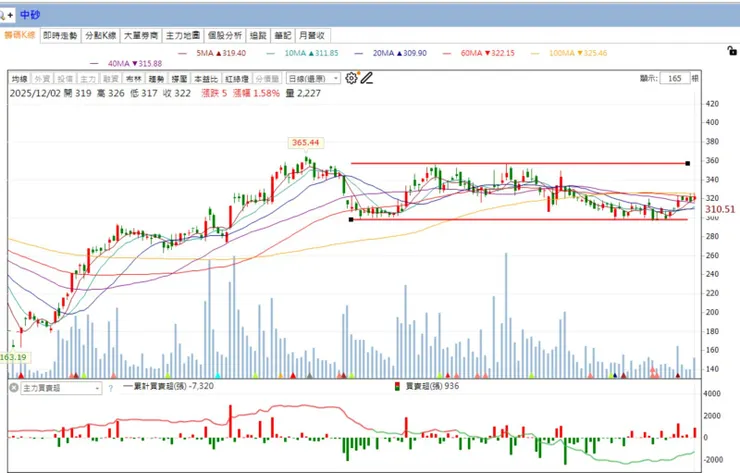Click the 2025/12/02 date text
This screenshot has width=740, height=473.
[35, 93]
